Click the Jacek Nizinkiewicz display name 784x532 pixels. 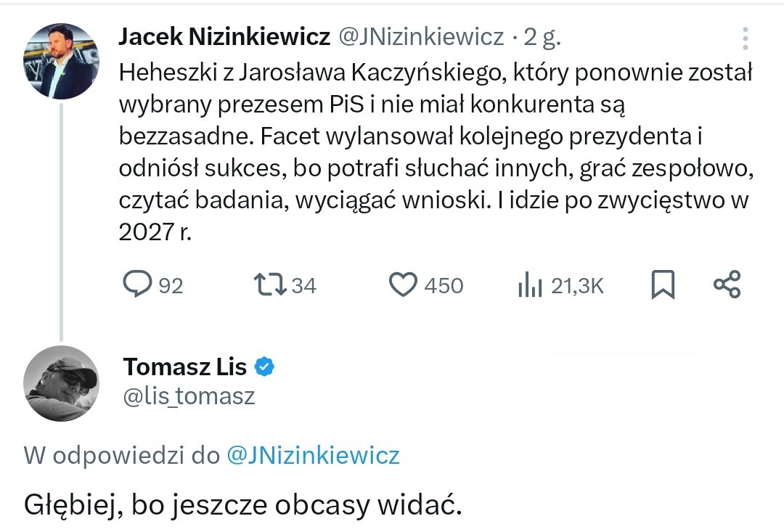[x=224, y=38]
